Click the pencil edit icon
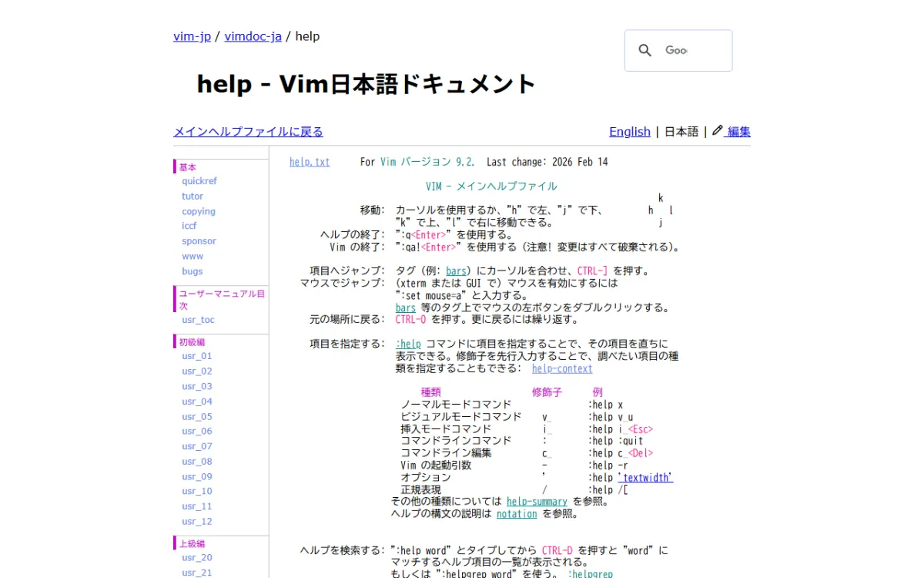This screenshot has width=924, height=578. [718, 131]
